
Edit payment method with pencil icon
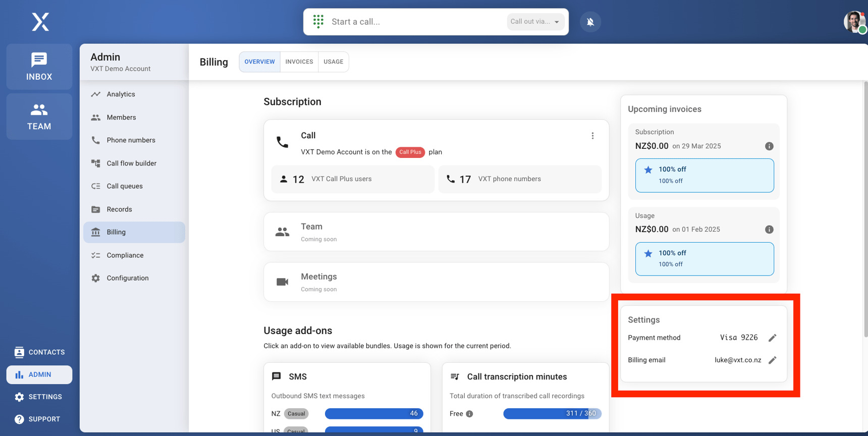[772, 338]
